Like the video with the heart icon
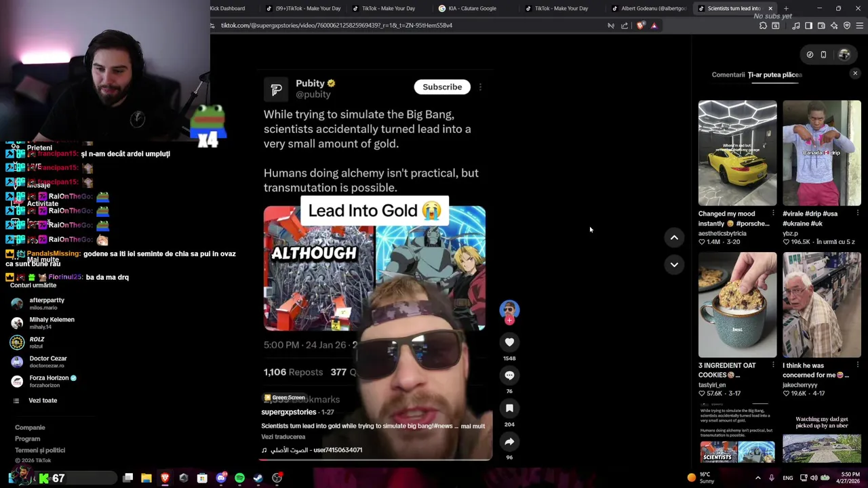 (509, 342)
